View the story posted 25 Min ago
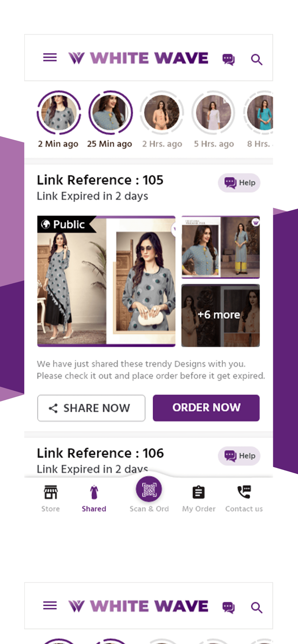298x644 pixels. pyautogui.click(x=111, y=113)
